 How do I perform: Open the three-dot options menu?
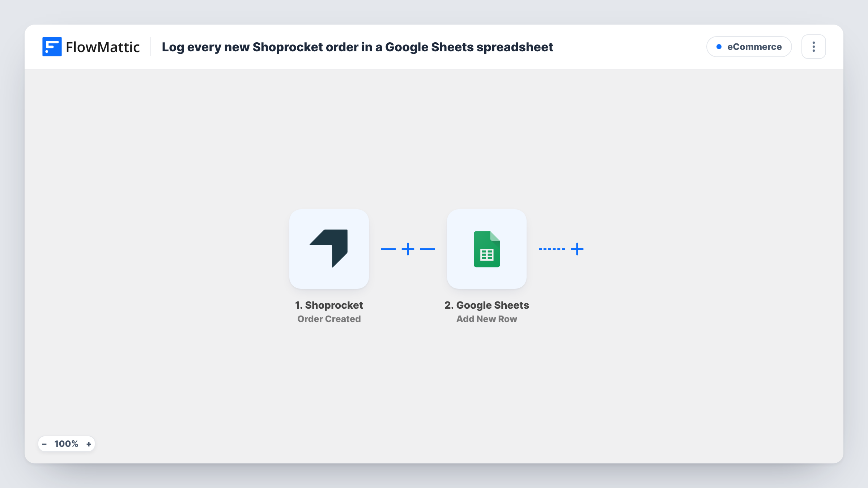click(814, 47)
